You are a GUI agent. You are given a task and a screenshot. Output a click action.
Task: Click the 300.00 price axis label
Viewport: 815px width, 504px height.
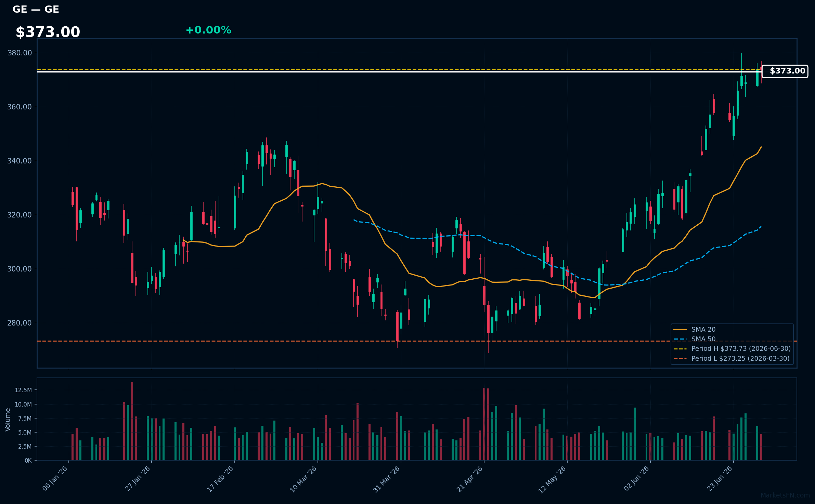(20, 269)
